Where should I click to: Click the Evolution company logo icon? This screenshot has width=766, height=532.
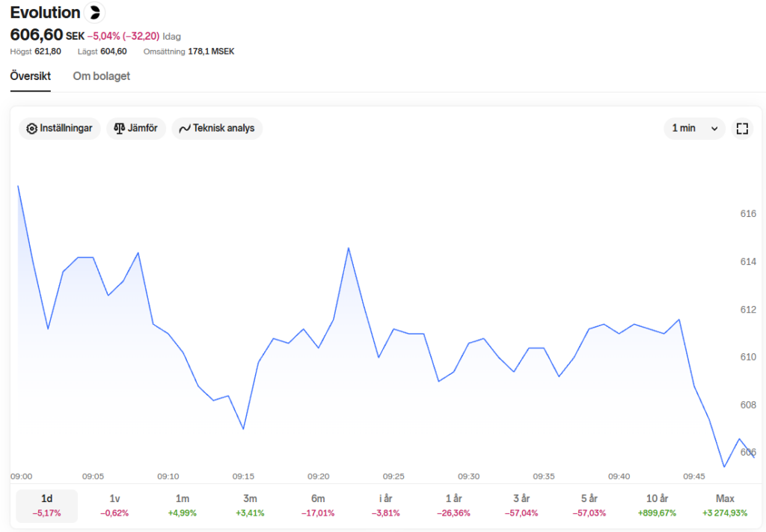(94, 13)
